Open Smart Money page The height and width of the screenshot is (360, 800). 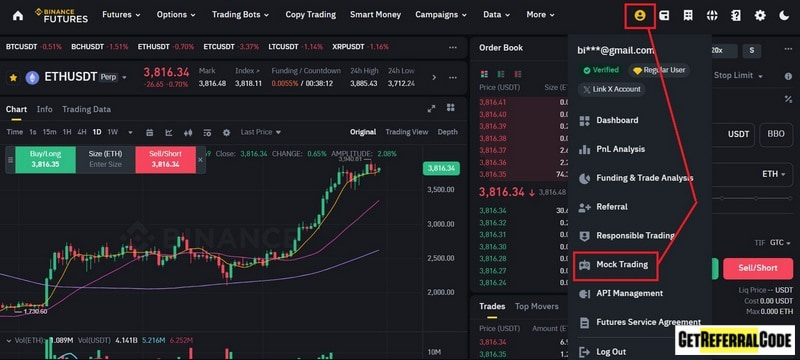coord(376,15)
